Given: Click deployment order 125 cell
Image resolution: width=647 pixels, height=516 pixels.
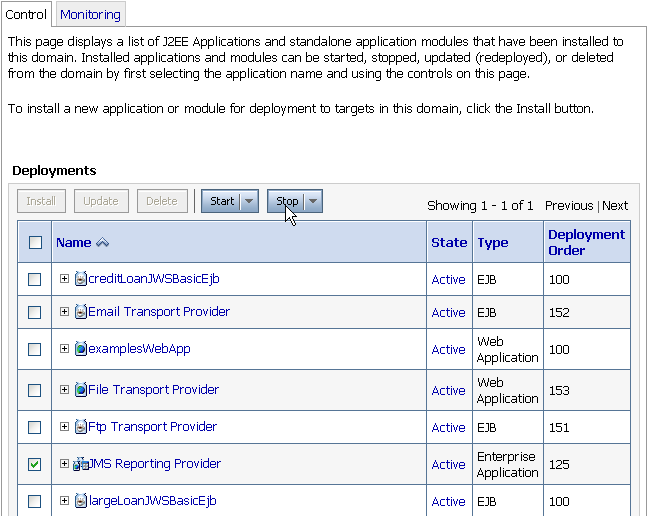Looking at the screenshot, I should tap(587, 464).
